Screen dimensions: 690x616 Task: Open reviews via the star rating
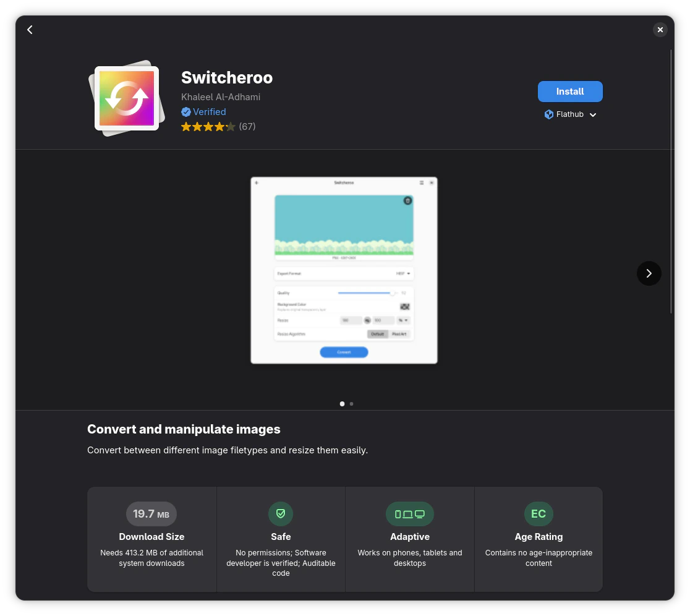[208, 127]
